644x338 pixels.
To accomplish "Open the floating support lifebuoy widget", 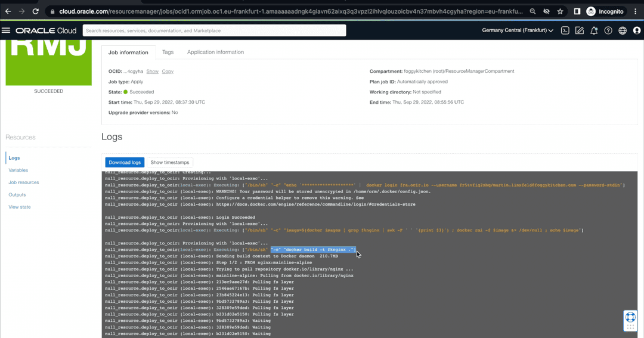I will coord(630,321).
